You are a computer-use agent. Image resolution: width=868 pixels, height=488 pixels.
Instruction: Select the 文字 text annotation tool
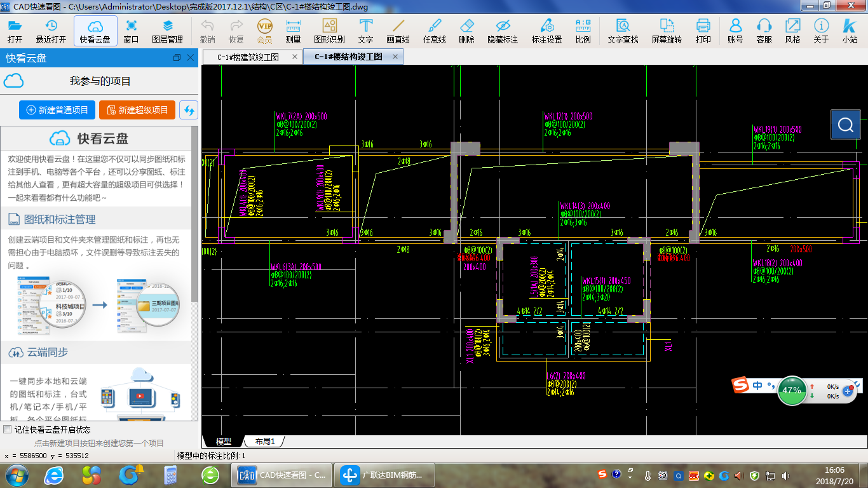[x=366, y=31]
